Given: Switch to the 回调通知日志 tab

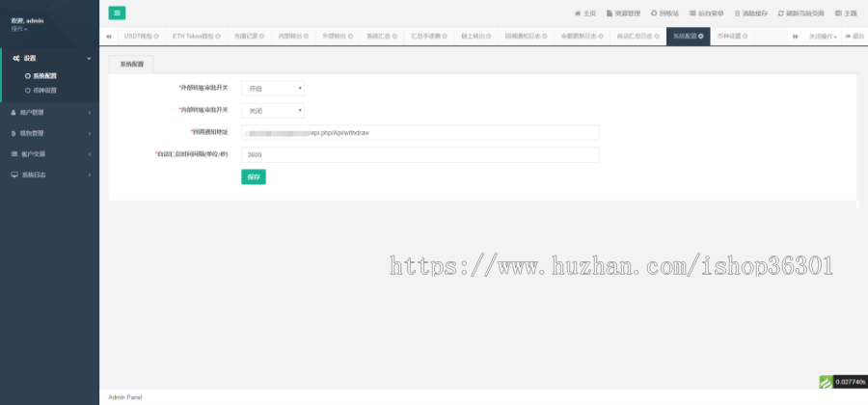Looking at the screenshot, I should click(x=523, y=36).
